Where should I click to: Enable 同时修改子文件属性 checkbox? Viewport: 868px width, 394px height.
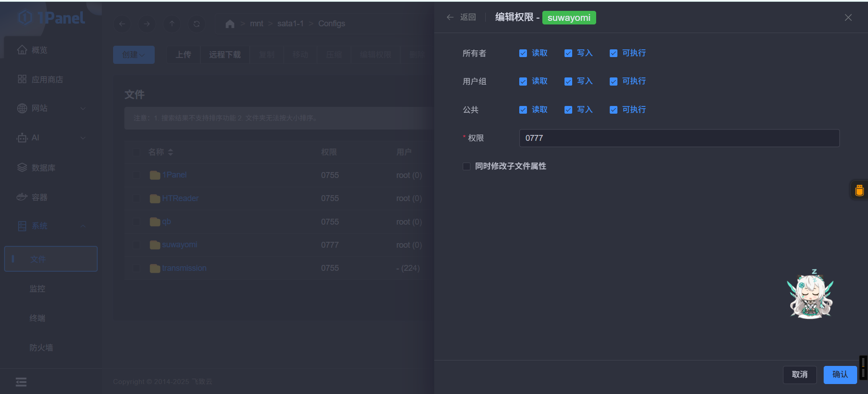tap(466, 166)
